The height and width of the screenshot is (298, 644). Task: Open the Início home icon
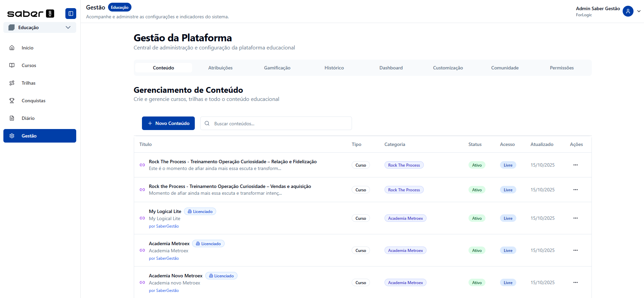[12, 48]
